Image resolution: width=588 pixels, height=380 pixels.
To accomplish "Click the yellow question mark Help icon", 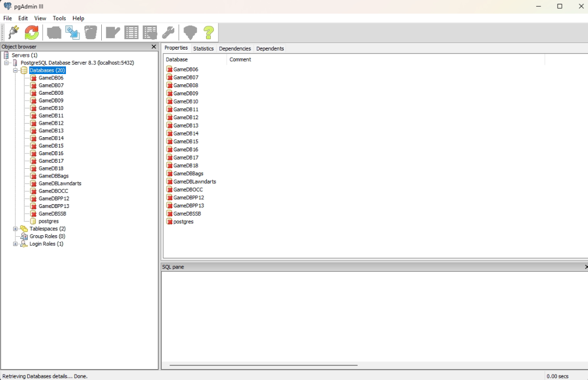I will (209, 33).
